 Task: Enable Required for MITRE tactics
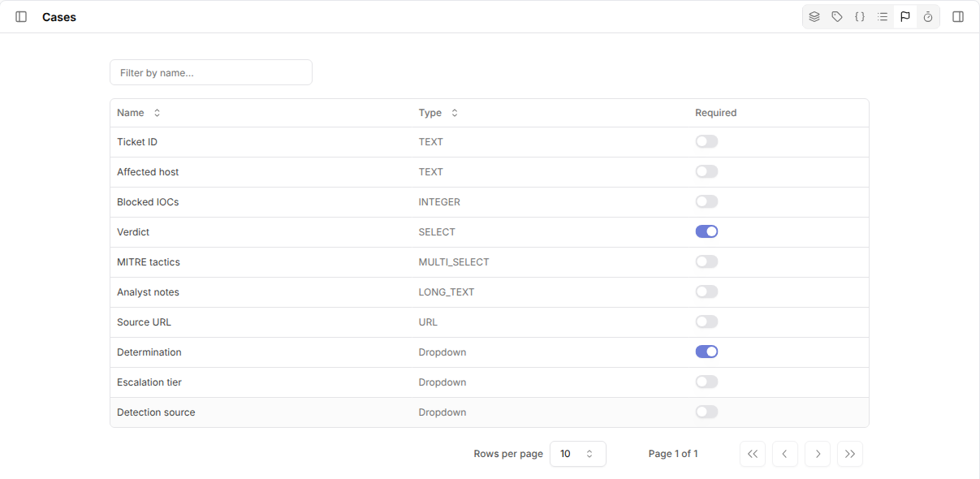706,262
